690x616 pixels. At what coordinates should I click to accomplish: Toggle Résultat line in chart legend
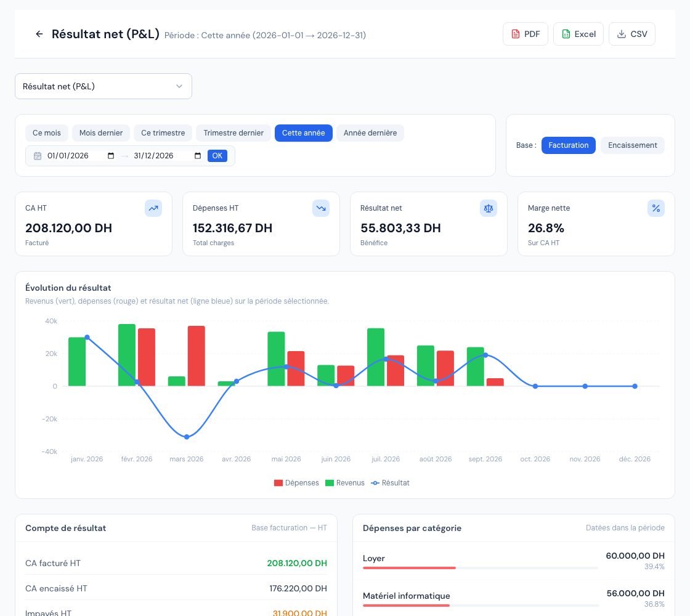390,483
